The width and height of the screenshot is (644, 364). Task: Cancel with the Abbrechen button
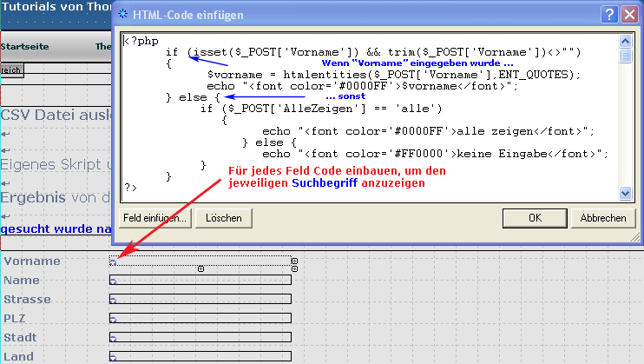[602, 217]
